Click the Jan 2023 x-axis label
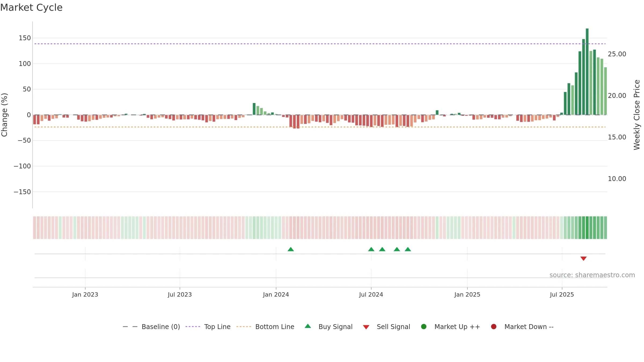Screen dimensions: 644x362 point(85,295)
